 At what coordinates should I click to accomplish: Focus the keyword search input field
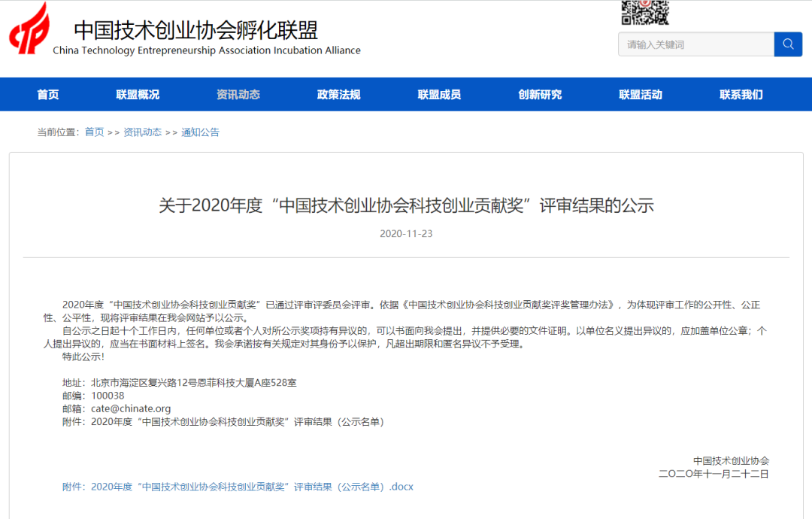click(x=695, y=44)
